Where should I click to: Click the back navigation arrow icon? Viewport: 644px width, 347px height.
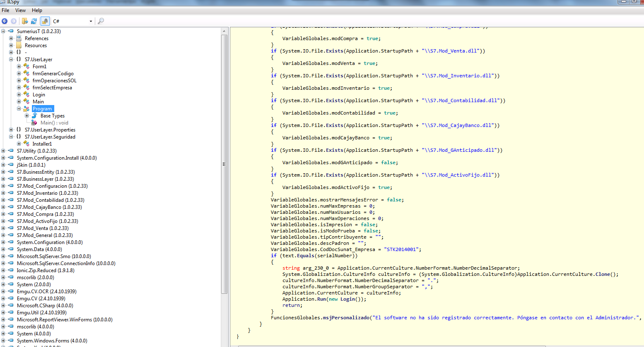[x=5, y=21]
